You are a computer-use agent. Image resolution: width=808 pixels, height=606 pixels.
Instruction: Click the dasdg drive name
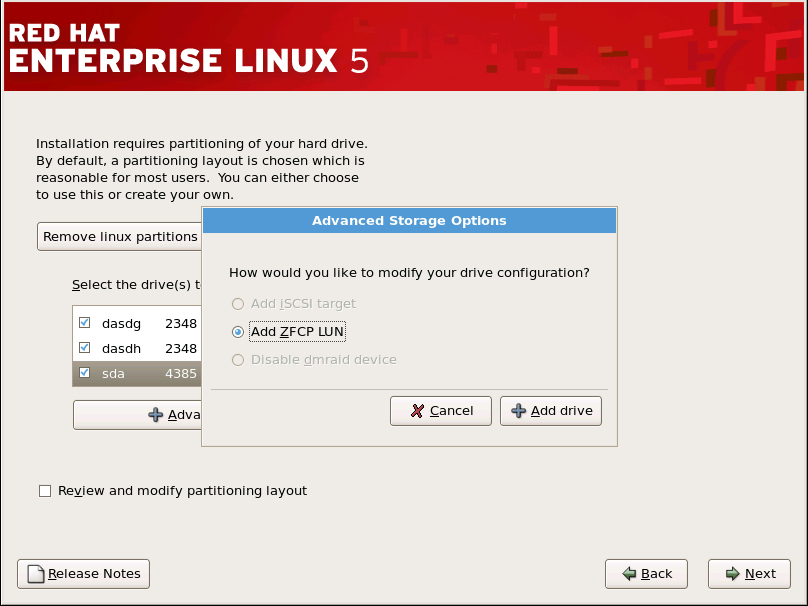(122, 324)
